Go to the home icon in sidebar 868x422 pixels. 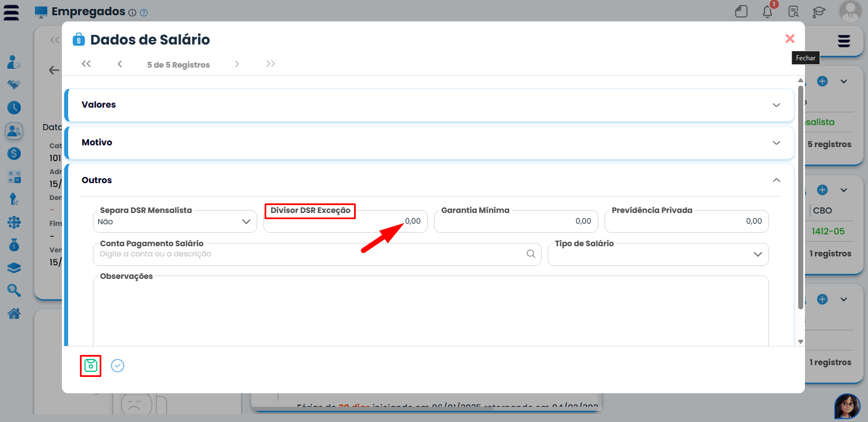pos(14,313)
